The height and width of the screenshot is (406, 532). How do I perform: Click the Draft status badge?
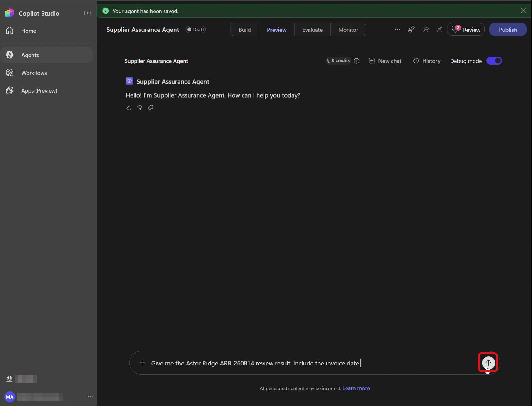pos(196,30)
